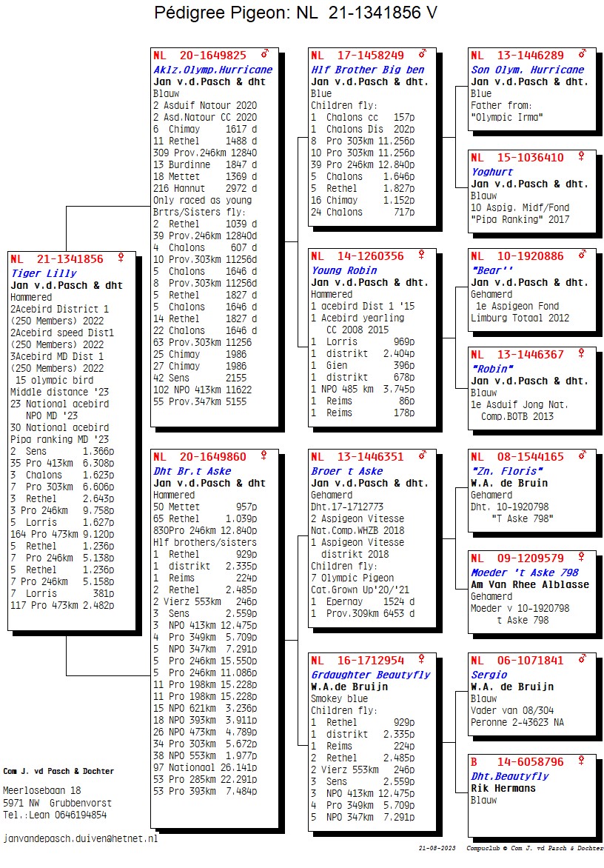The width and height of the screenshot is (604, 868).
Task: Click the male symbol on Sergio's card
Action: [x=582, y=660]
